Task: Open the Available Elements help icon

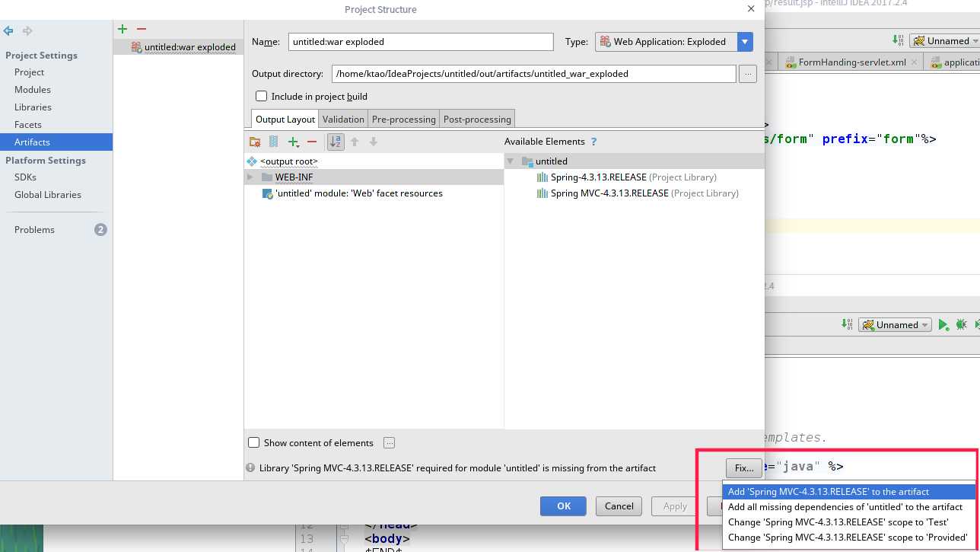Action: [593, 142]
